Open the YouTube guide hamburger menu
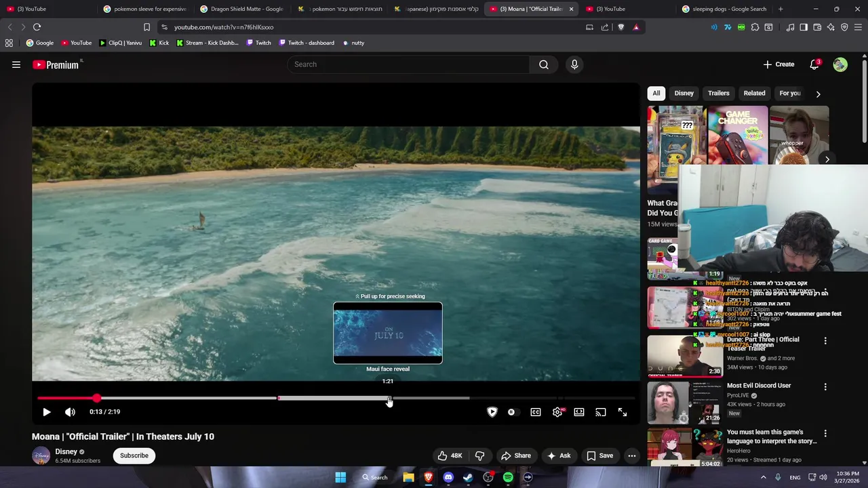Image resolution: width=868 pixels, height=488 pixels. [16, 64]
